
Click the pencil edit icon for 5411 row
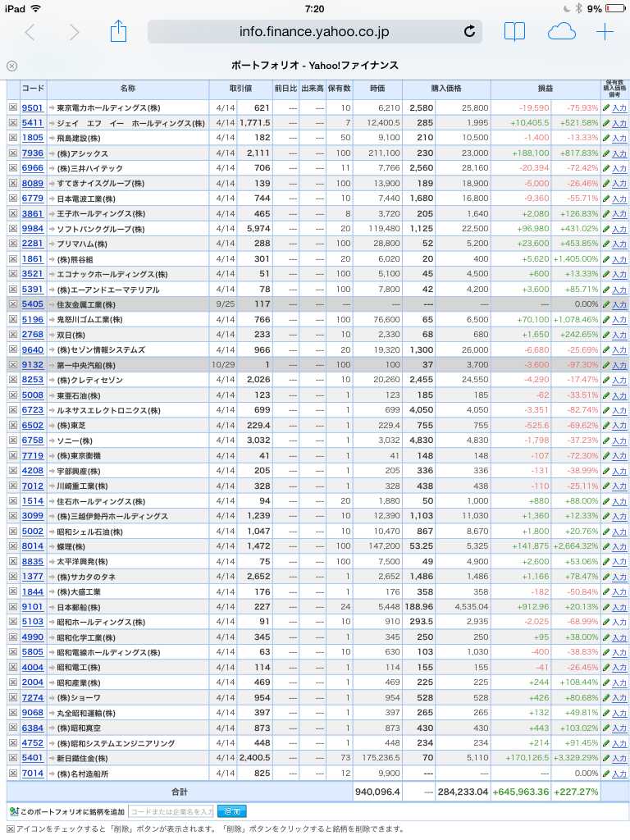(x=606, y=123)
